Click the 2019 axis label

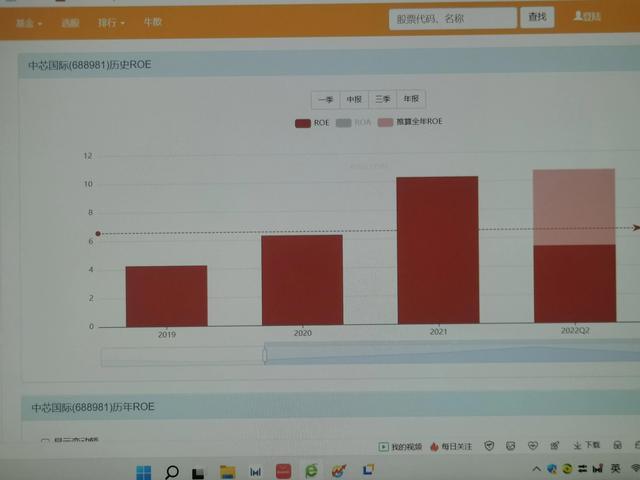[x=167, y=334]
